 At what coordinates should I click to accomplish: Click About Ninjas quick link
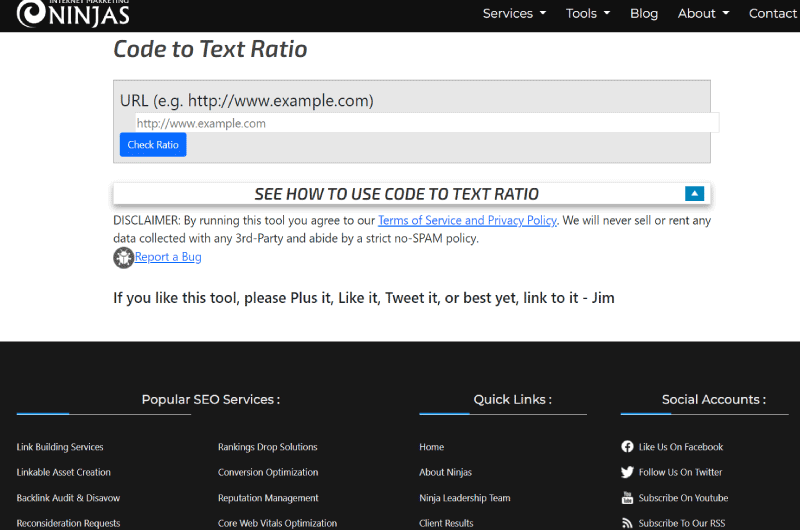445,472
